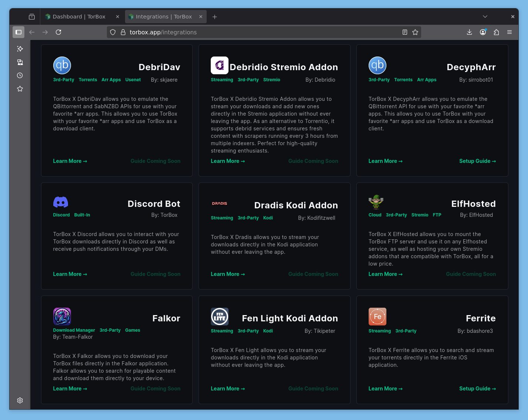Reload the current page
Screen dimensions: 528x420
tap(58, 32)
